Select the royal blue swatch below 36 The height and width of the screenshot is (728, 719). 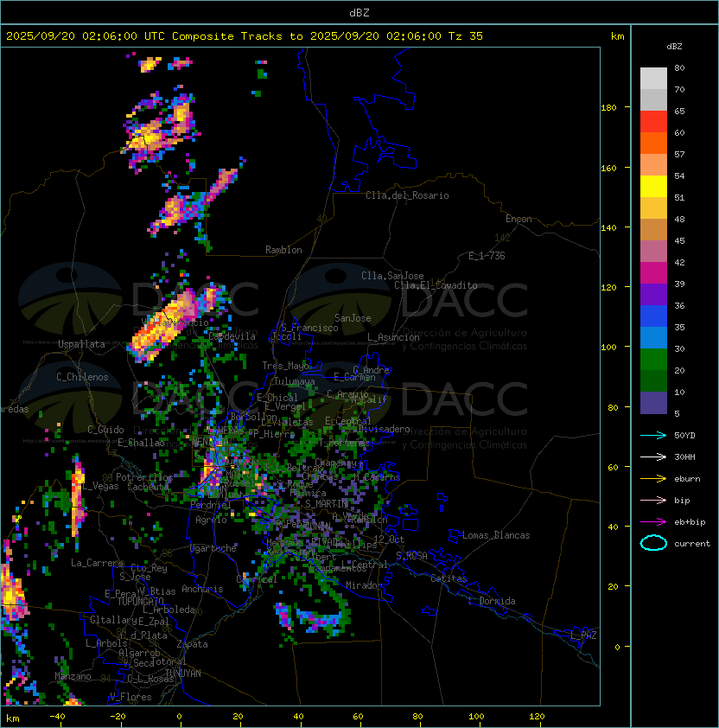[x=653, y=316]
